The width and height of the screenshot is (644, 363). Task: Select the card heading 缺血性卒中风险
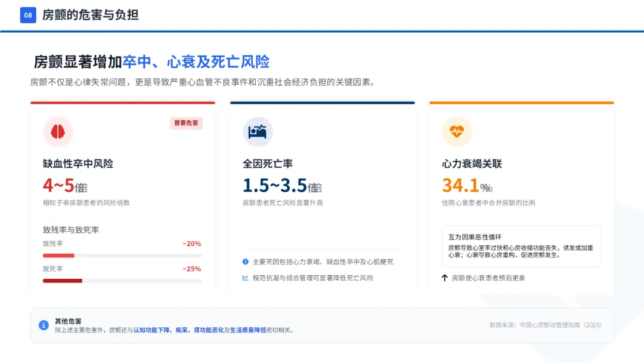pos(78,164)
